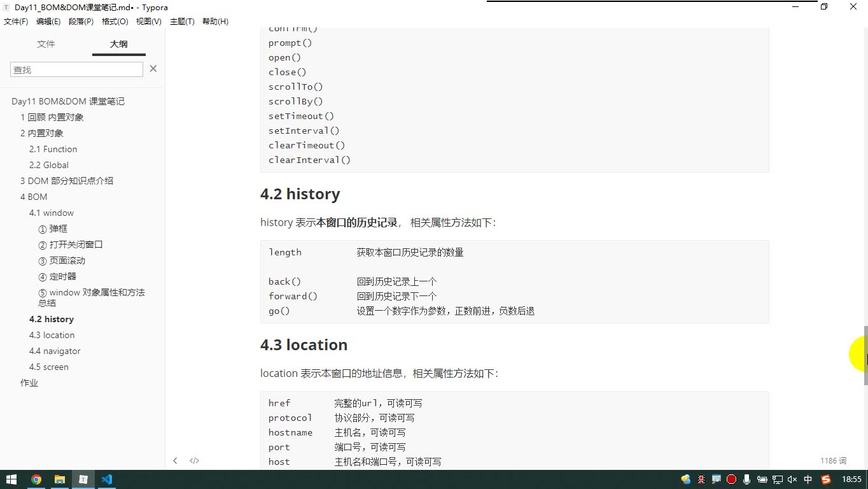
Task: Open the Windows Start menu
Action: click(11, 479)
